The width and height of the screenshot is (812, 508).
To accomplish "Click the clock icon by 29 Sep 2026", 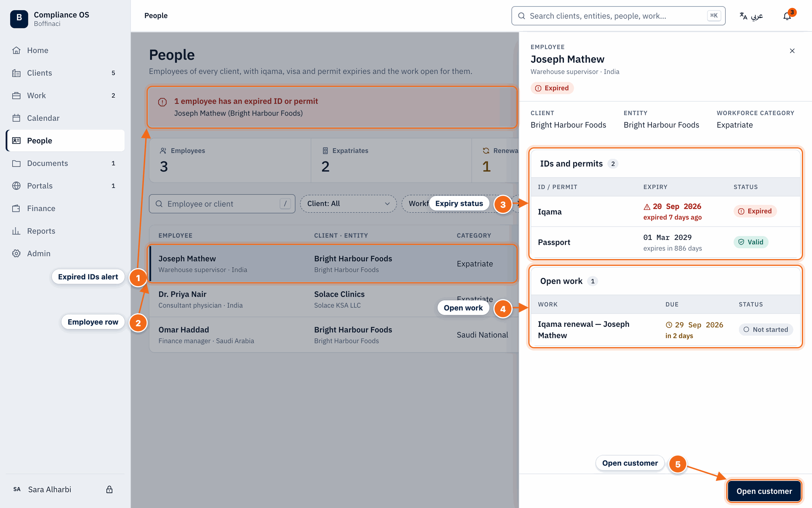I will [669, 325].
